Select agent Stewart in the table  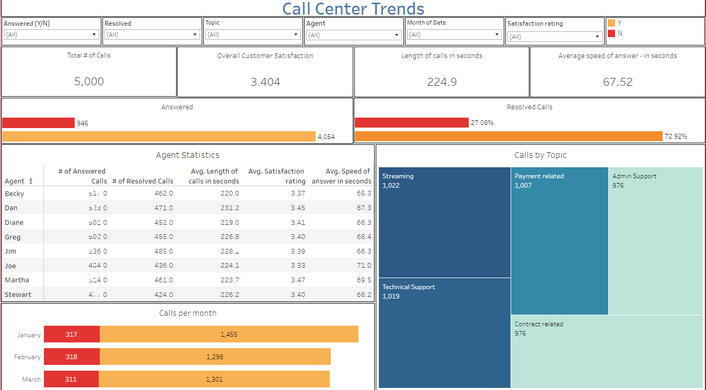(18, 295)
